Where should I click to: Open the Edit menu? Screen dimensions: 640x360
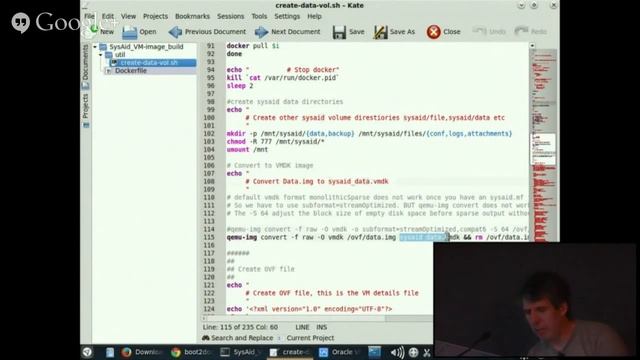108,16
